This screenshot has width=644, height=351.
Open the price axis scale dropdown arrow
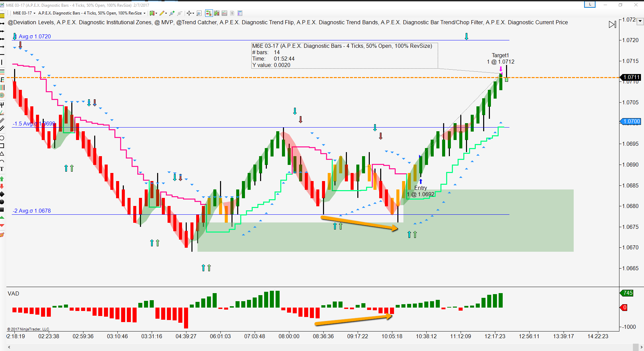[x=640, y=21]
